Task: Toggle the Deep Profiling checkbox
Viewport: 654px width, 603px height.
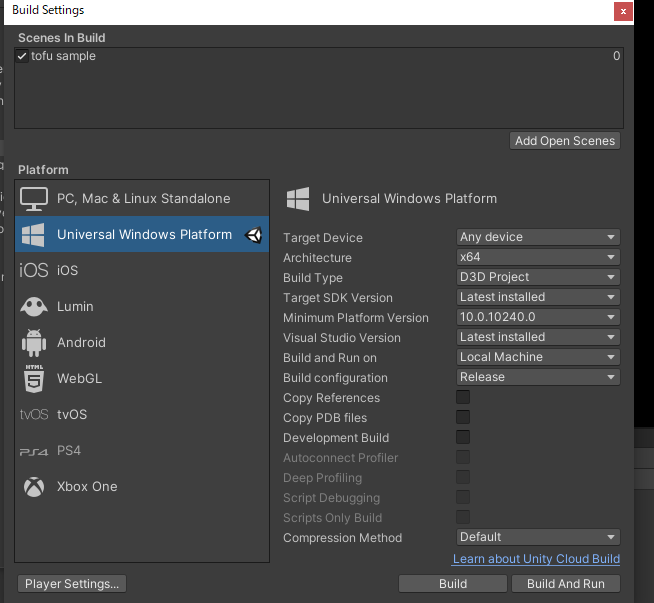Action: coord(463,477)
